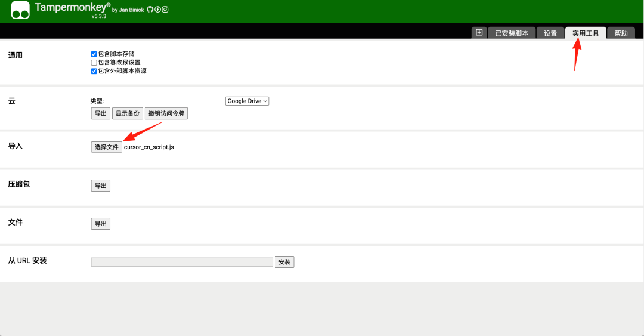
Task: Open Tampermonkey's Facebook icon link
Action: point(157,10)
